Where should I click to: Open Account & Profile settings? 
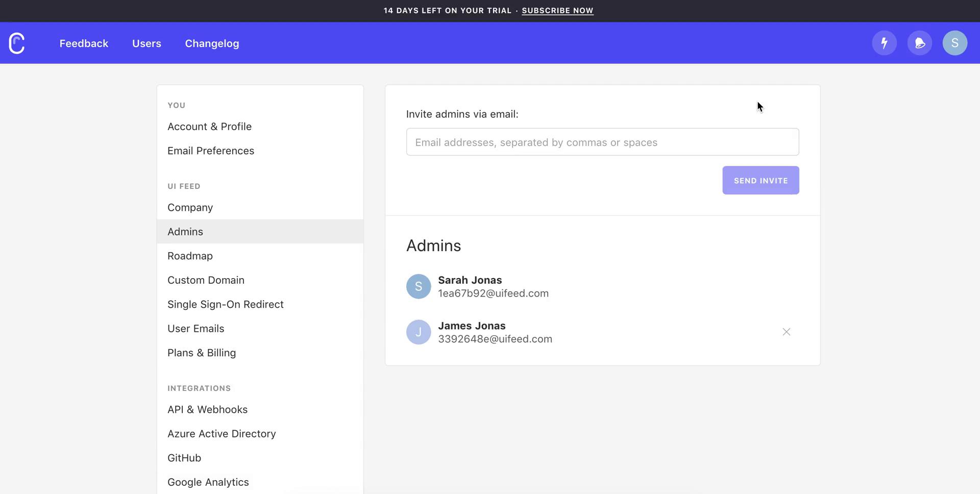click(x=209, y=127)
